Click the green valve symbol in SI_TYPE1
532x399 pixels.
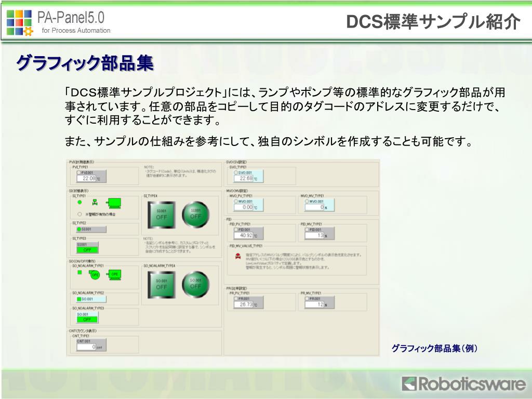point(95,203)
